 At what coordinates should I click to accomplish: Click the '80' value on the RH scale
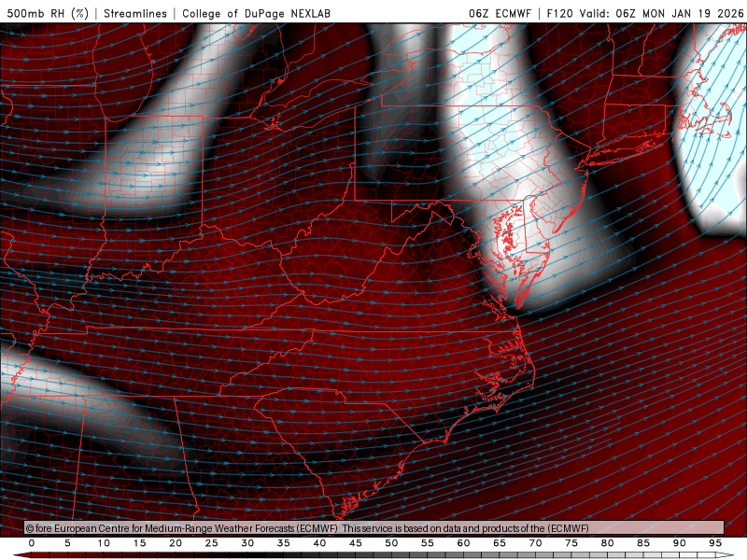pos(608,543)
